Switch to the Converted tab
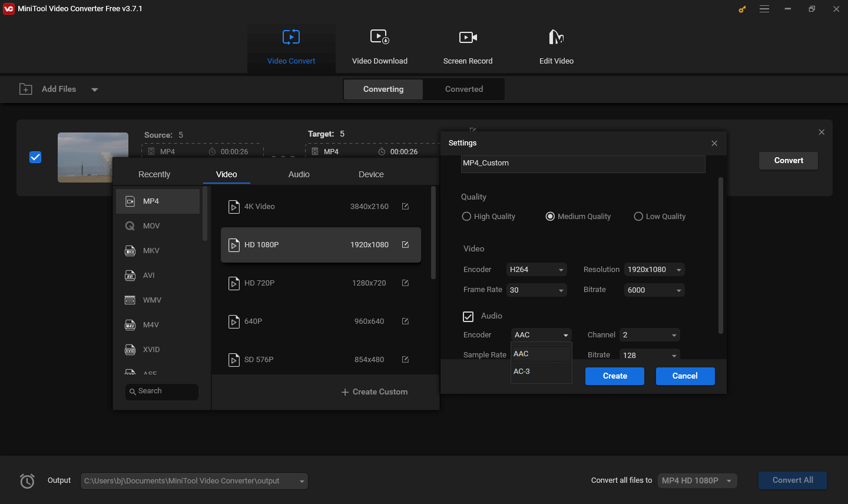The width and height of the screenshot is (848, 504). 464,89
